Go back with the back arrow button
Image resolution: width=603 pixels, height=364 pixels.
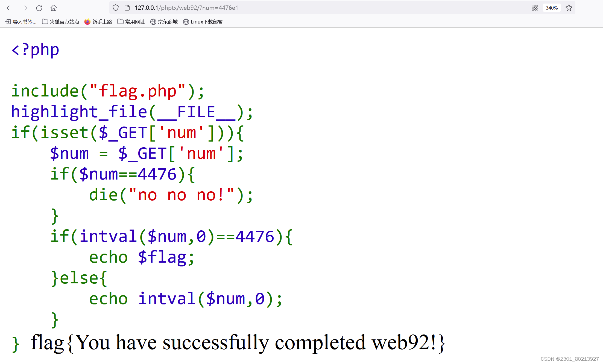[x=10, y=8]
